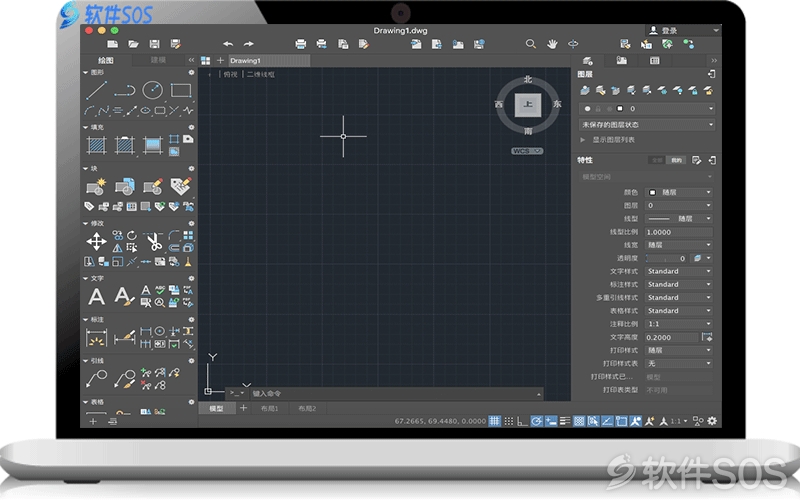This screenshot has height=500, width=800.
Task: Open the WCS coordinate system dropdown
Action: click(x=527, y=151)
